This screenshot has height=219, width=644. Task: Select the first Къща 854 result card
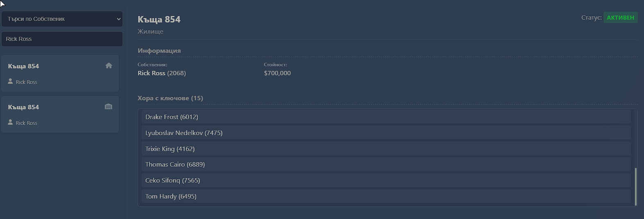pos(60,73)
